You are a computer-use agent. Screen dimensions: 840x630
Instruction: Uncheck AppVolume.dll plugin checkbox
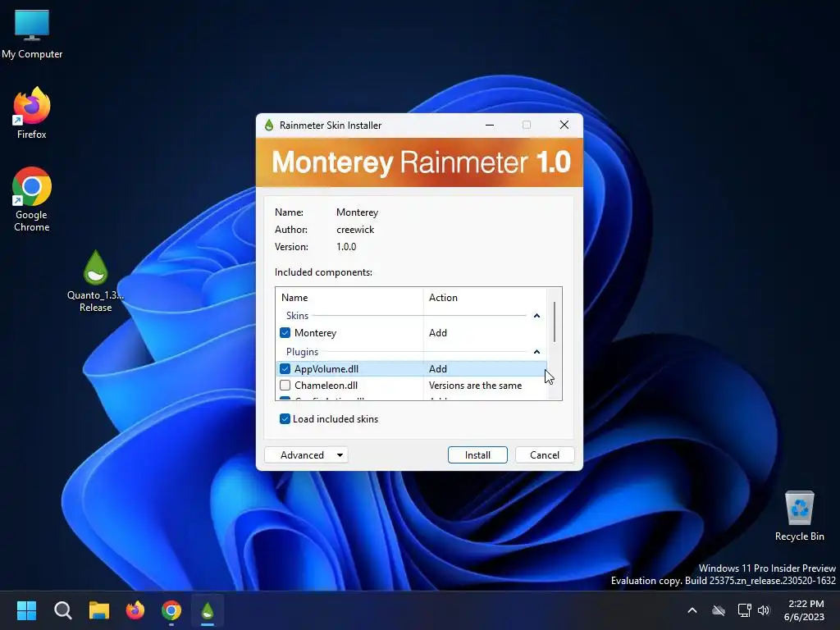285,368
